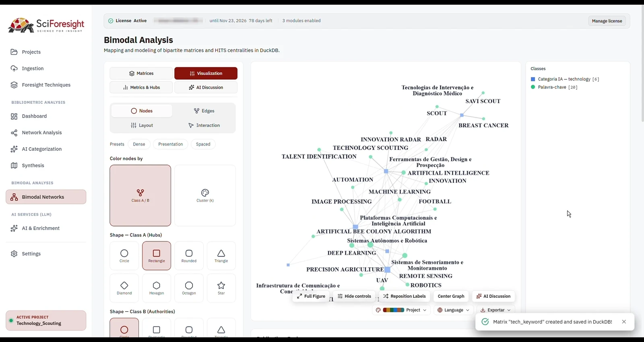Open the Project color palette dropdown
Image resolution: width=644 pixels, height=342 pixels.
coord(401,310)
